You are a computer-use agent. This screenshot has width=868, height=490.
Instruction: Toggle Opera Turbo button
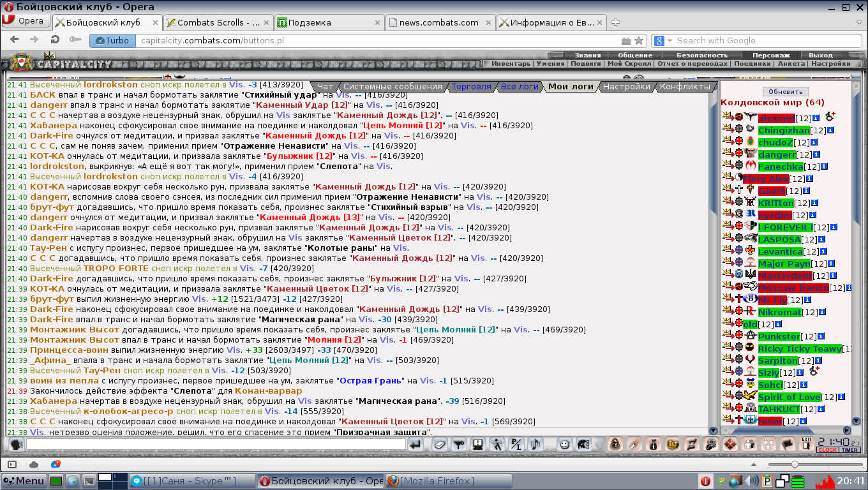[x=112, y=40]
